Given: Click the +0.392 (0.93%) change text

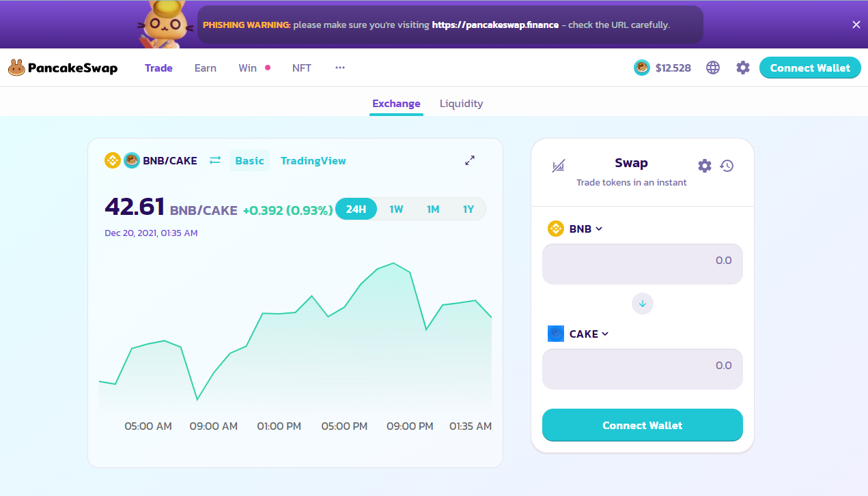Looking at the screenshot, I should click(x=288, y=210).
